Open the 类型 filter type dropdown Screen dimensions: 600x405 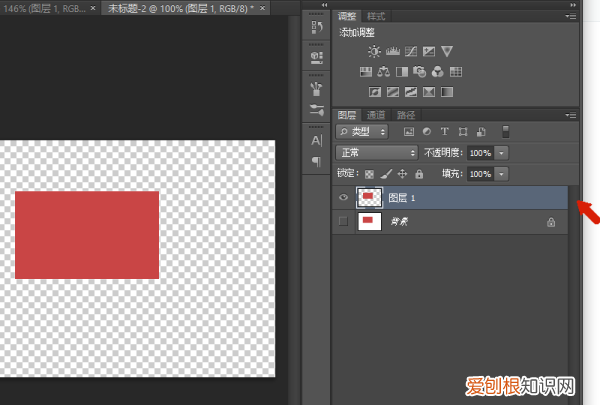click(362, 132)
